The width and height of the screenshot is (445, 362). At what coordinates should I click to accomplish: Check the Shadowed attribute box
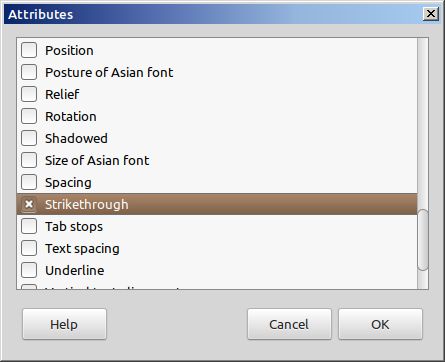[x=29, y=138]
